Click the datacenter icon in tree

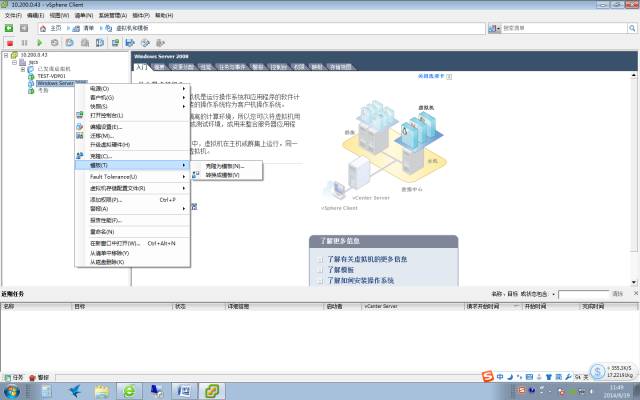[x=23, y=62]
